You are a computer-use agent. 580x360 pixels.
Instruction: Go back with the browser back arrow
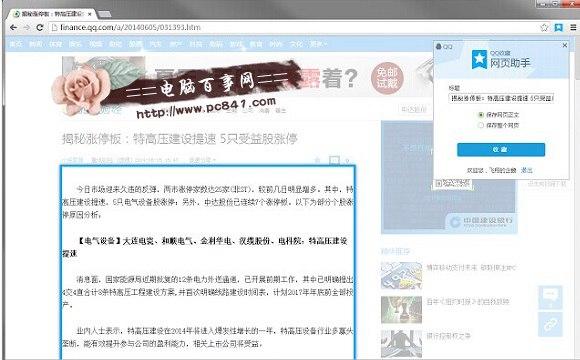(x=13, y=27)
